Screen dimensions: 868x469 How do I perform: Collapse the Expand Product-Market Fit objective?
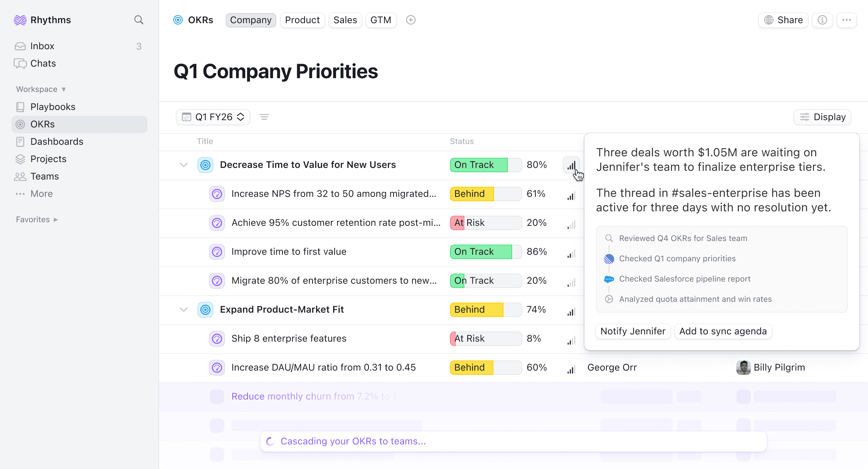(x=184, y=310)
